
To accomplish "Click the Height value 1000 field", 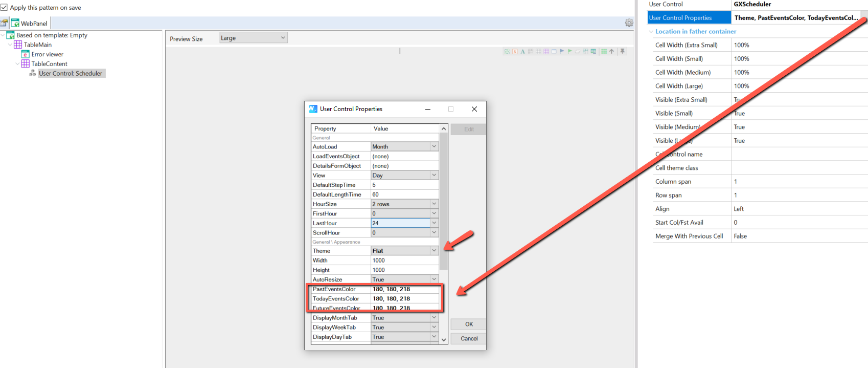I will coord(404,270).
